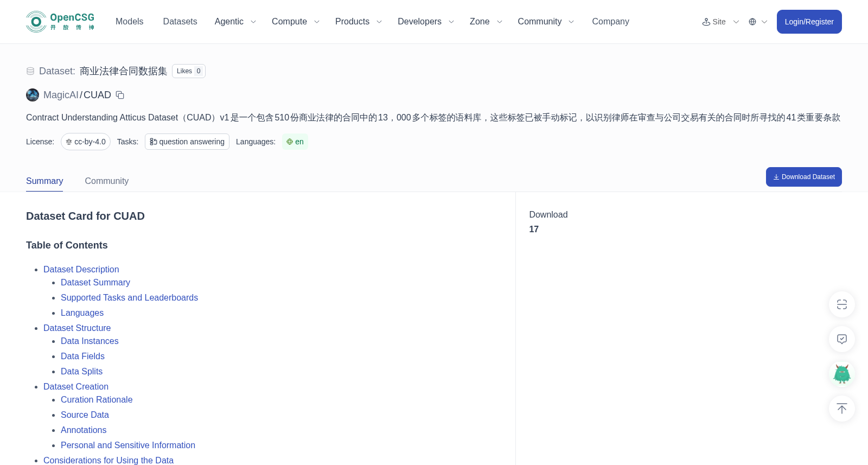The image size is (868, 465).
Task: Open the MagicAI namespace link
Action: click(x=61, y=95)
